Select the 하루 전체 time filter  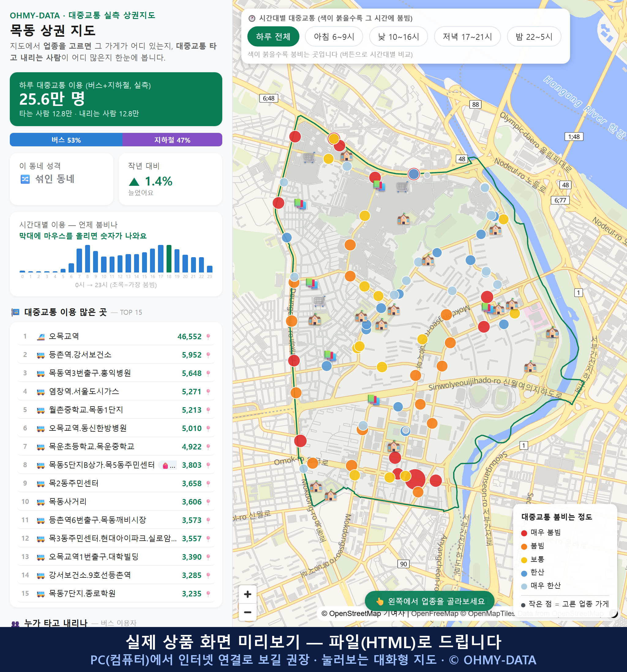point(273,36)
